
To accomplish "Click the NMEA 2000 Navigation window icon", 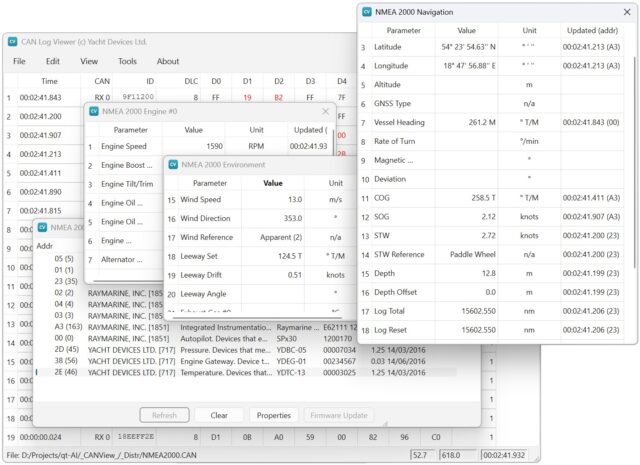I will tap(367, 12).
